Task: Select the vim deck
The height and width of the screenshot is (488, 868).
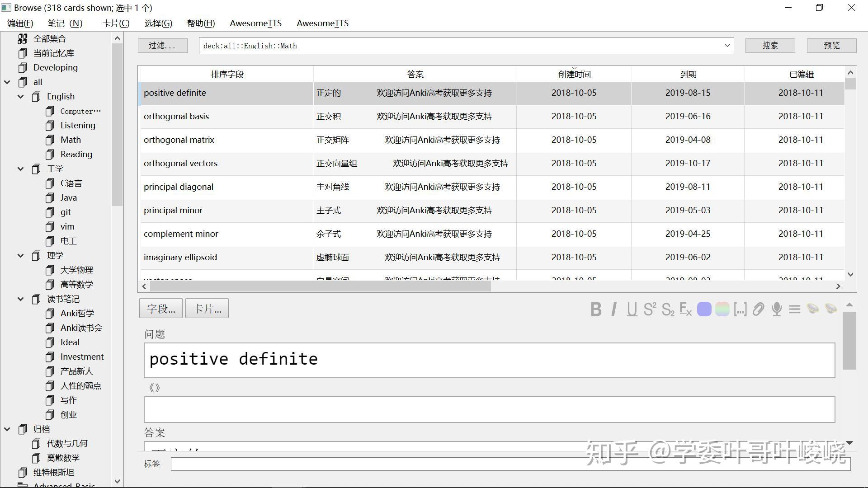Action: (67, 227)
